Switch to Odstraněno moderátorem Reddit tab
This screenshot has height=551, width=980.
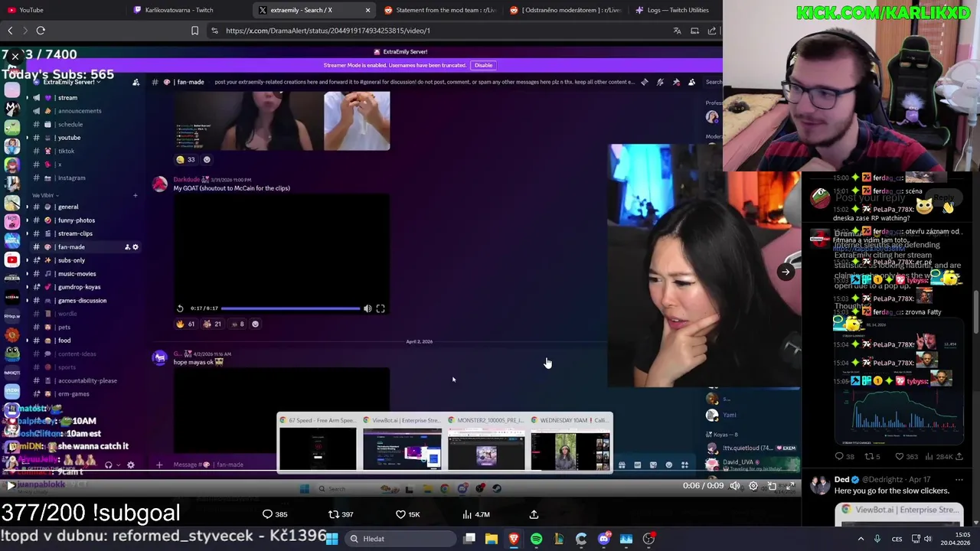coord(565,10)
